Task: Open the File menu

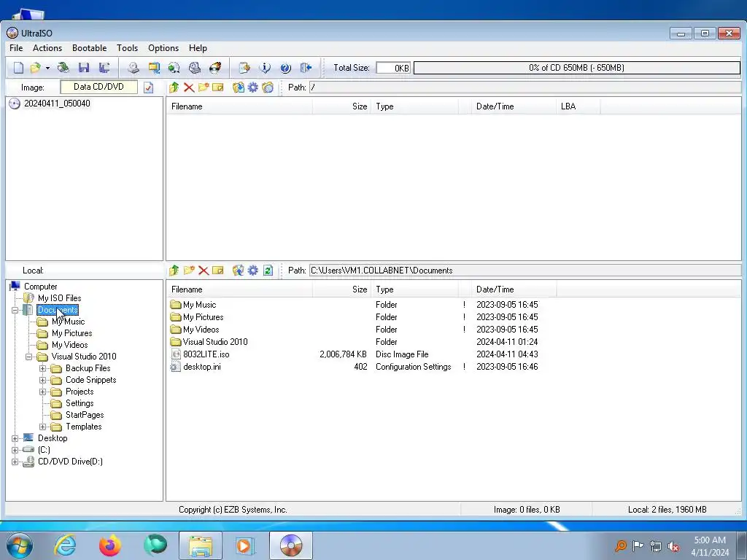Action: 16,48
